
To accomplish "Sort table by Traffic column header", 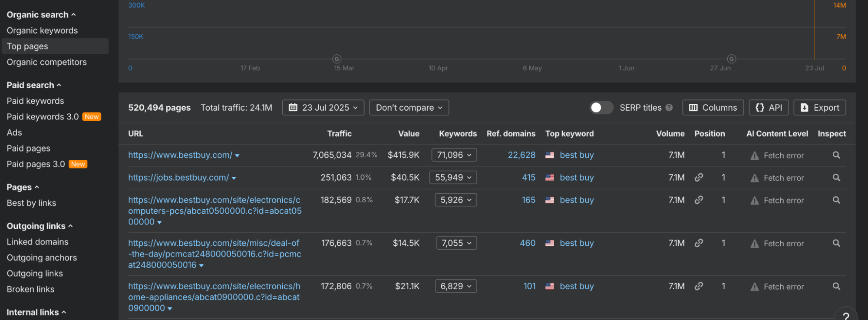I will click(x=339, y=134).
